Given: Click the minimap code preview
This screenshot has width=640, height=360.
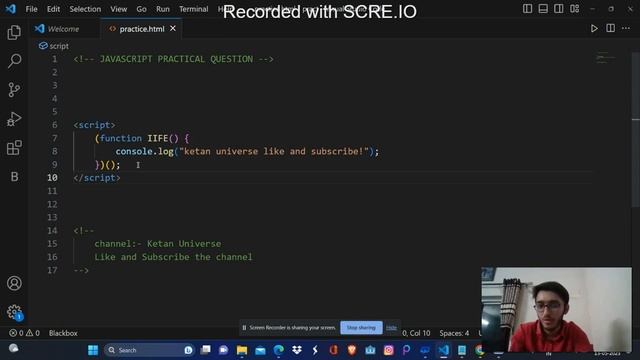Looking at the screenshot, I should tap(605, 58).
